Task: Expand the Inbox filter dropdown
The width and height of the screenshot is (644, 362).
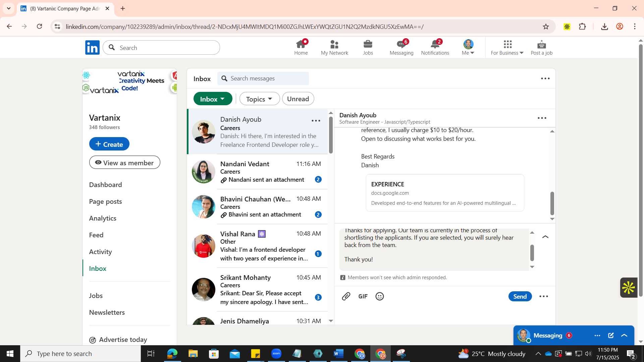Action: [213, 99]
